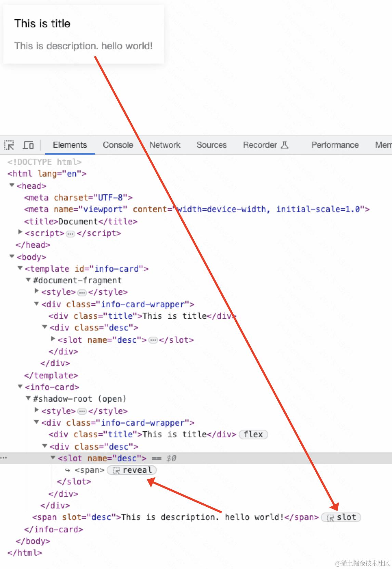Collapse the #document-fragment node

28,280
